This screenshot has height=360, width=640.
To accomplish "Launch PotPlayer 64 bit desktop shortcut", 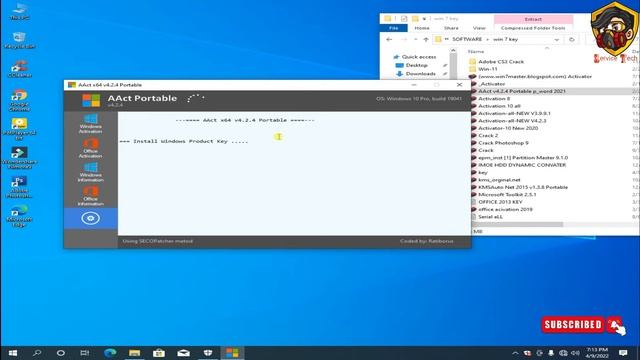I will [x=19, y=129].
